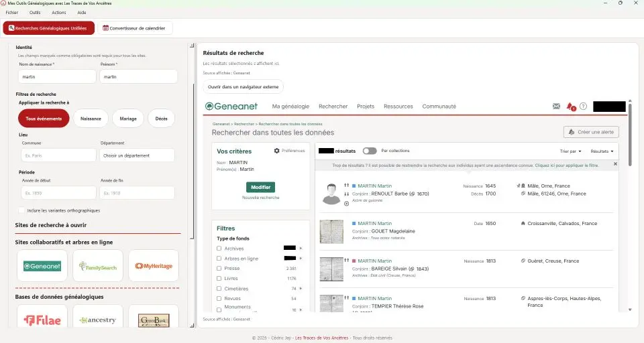The width and height of the screenshot is (644, 343).
Task: Expand the Monuments filter arrow
Action: pyautogui.click(x=301, y=310)
